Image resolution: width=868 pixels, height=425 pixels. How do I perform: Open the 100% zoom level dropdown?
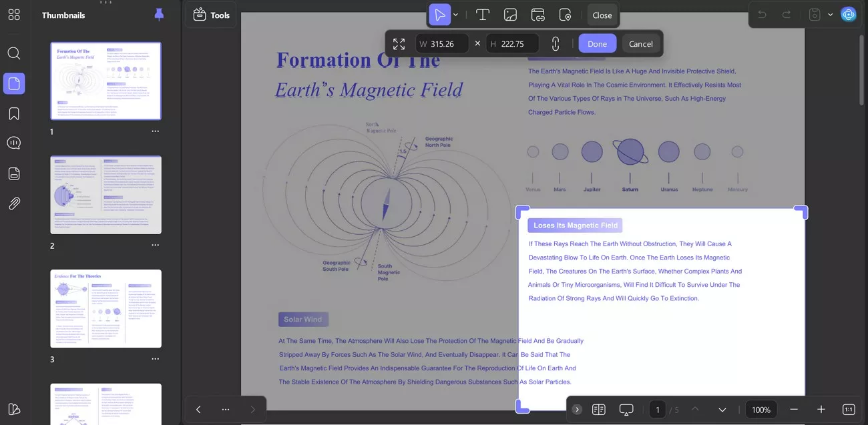[761, 410]
